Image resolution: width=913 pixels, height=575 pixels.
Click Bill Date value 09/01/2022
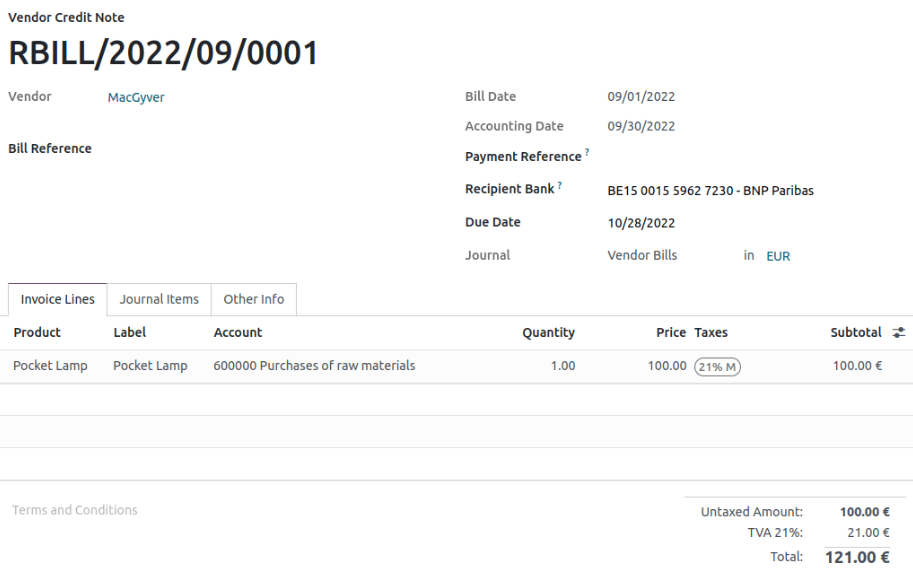point(641,97)
